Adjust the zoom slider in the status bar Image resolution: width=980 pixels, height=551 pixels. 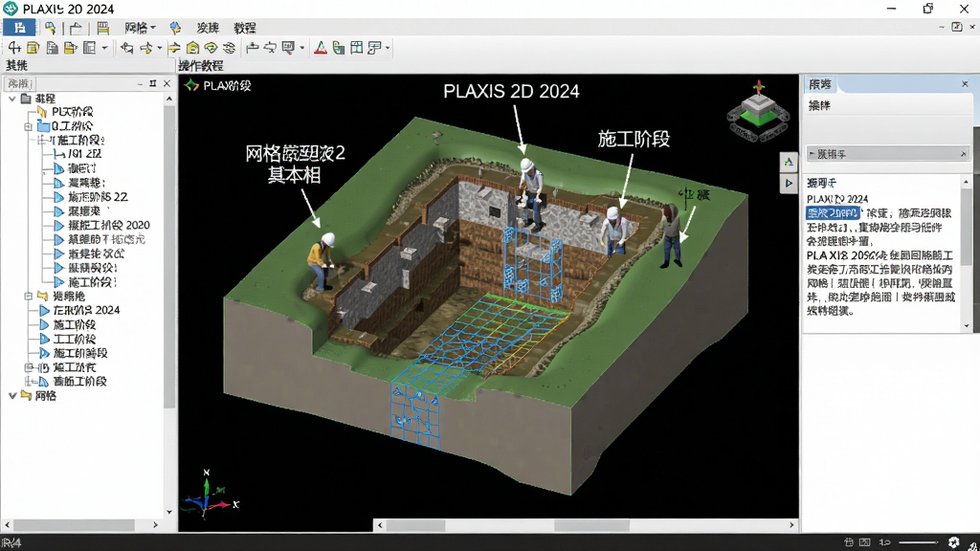click(x=919, y=542)
